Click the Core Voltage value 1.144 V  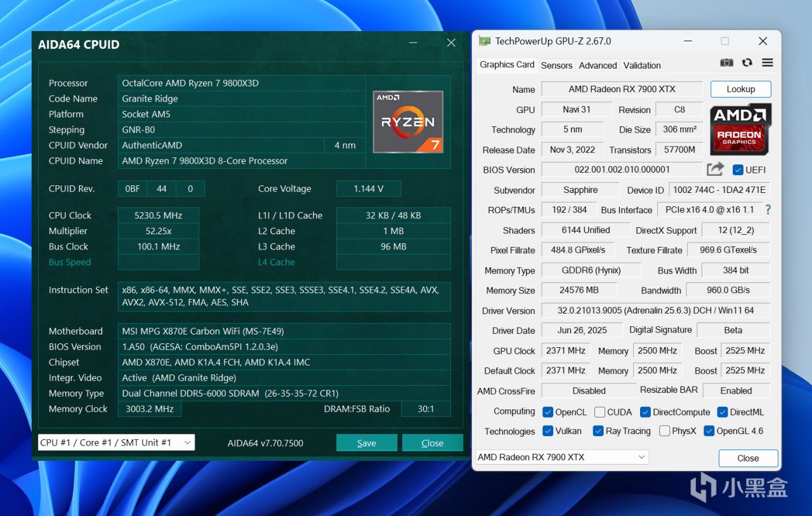coord(369,189)
